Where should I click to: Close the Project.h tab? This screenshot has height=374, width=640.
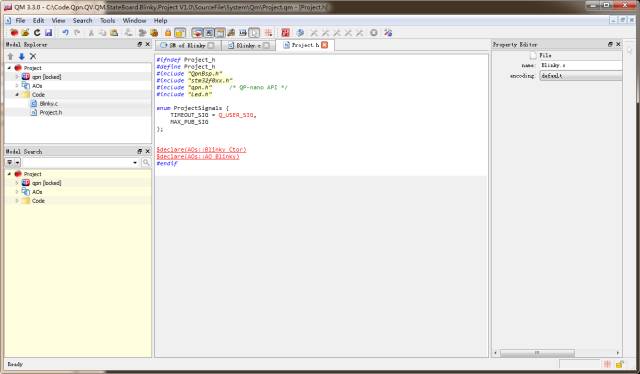pyautogui.click(x=324, y=45)
